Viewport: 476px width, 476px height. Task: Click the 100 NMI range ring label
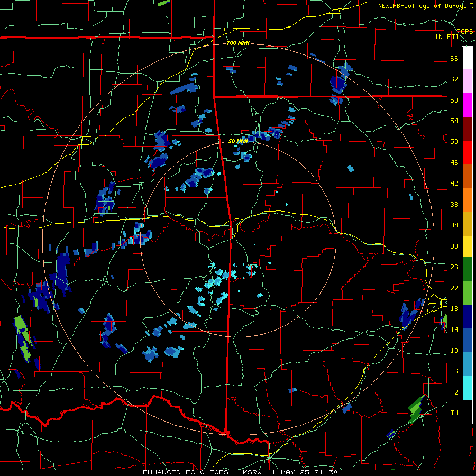(238, 43)
